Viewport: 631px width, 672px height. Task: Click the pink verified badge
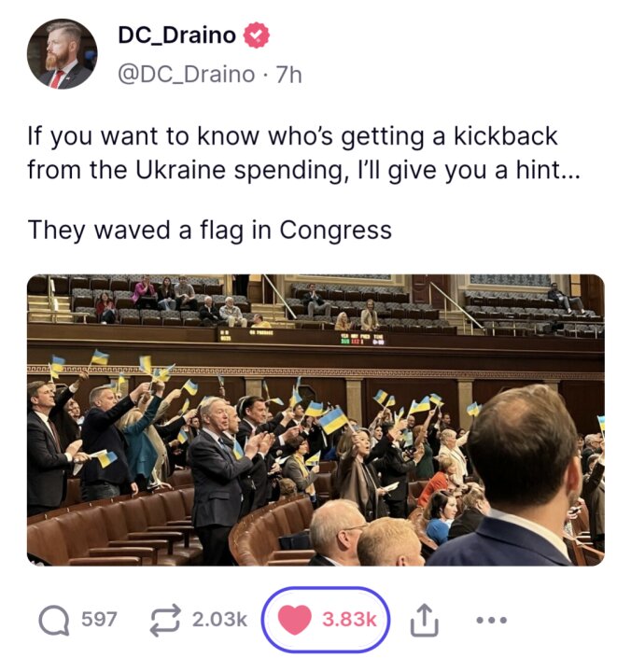257,35
